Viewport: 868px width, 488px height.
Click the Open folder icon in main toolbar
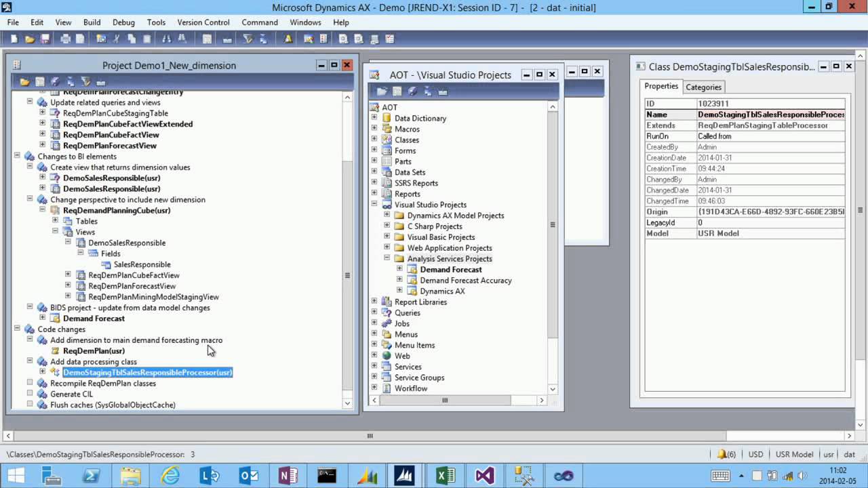click(x=29, y=39)
